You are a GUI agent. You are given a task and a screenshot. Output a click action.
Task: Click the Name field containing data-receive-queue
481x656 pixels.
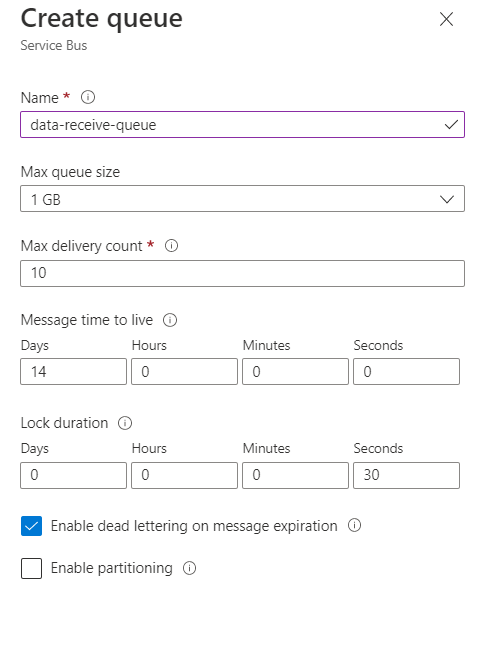243,124
